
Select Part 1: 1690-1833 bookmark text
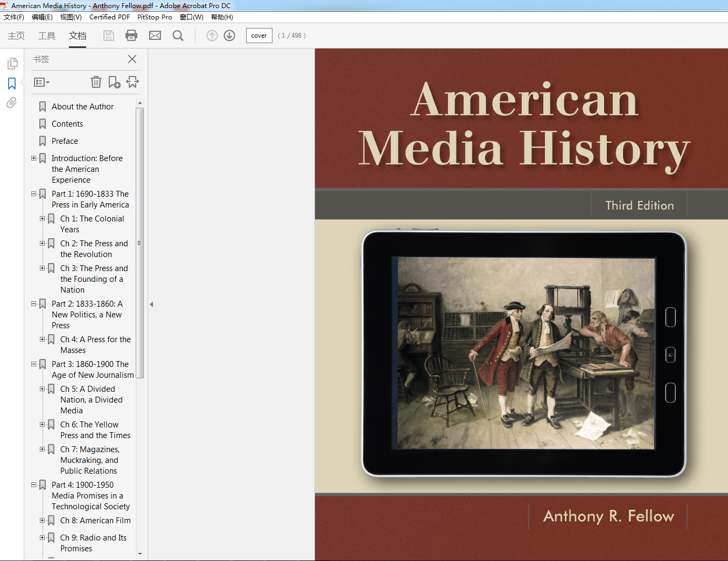tap(90, 199)
